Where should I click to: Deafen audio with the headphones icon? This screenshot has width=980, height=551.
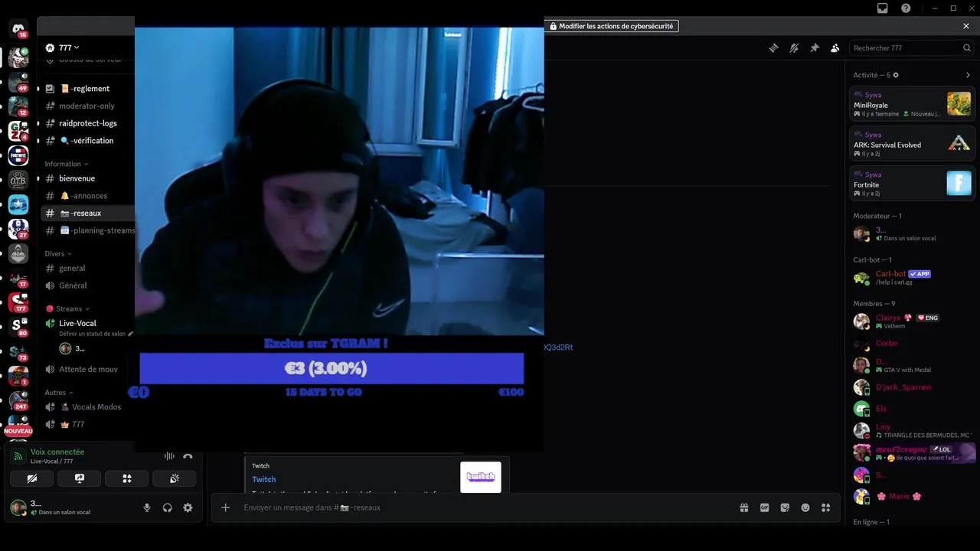(167, 507)
